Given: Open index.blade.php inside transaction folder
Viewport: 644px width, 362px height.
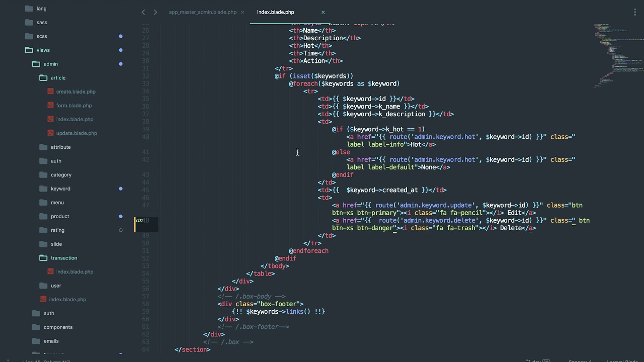Looking at the screenshot, I should point(74,272).
